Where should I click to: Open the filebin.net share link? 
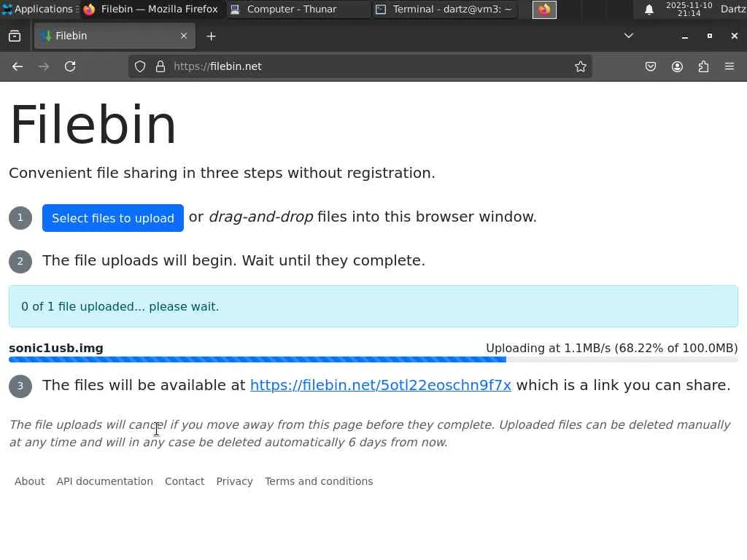[381, 385]
